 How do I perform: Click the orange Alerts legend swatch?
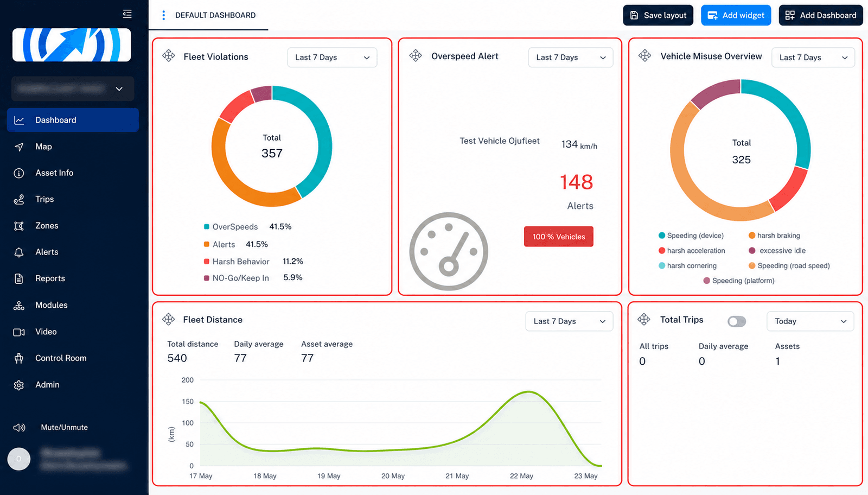click(207, 244)
